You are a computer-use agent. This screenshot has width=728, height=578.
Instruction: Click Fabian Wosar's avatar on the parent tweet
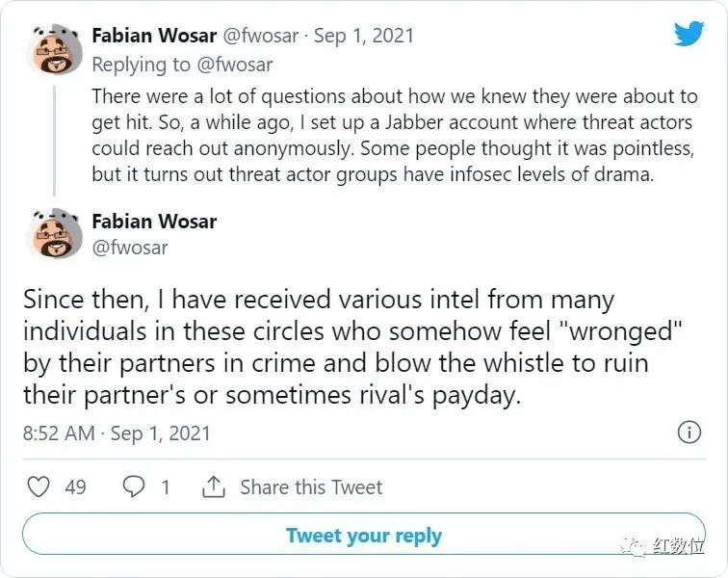53,49
